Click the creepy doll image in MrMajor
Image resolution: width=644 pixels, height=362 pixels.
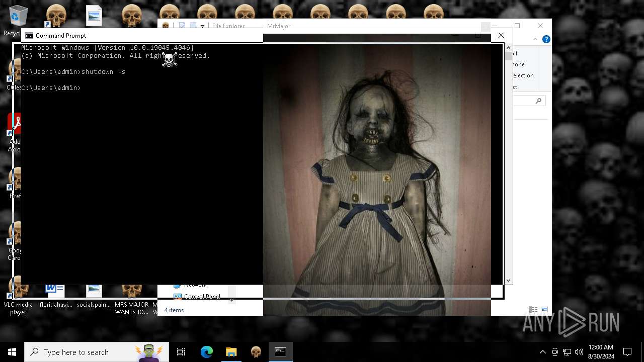[x=377, y=176]
